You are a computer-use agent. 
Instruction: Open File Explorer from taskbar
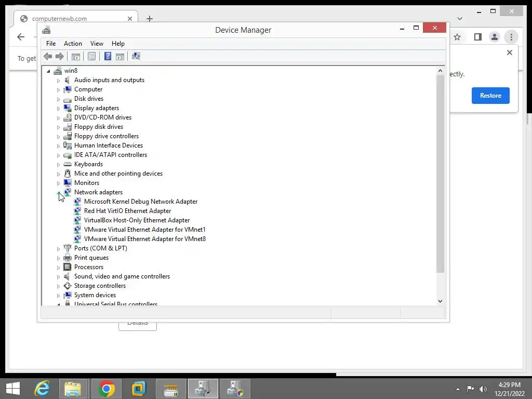pos(73,389)
